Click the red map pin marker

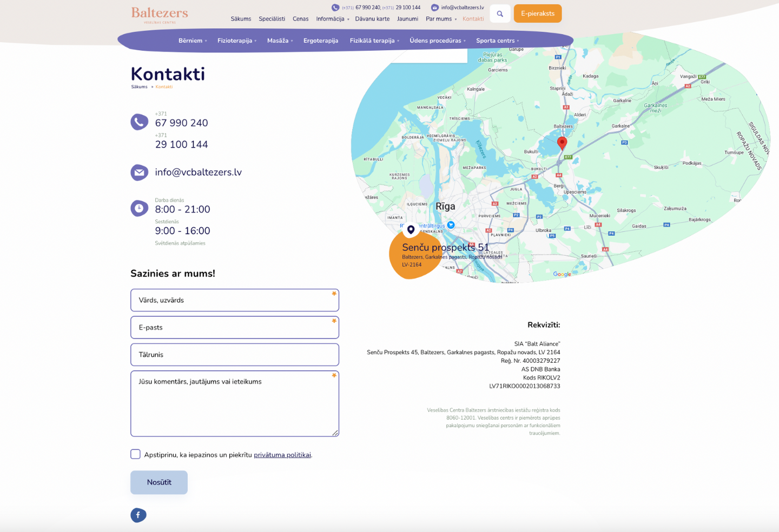(x=562, y=143)
